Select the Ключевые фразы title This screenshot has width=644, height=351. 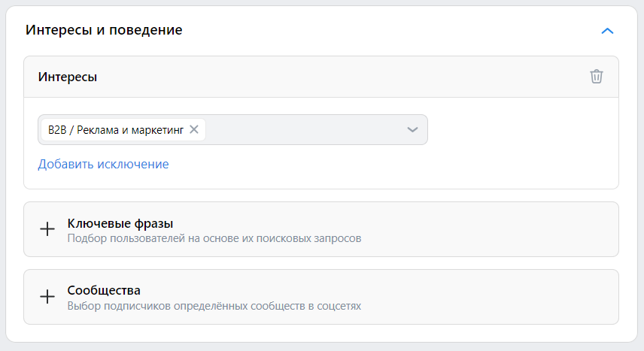tap(120, 223)
